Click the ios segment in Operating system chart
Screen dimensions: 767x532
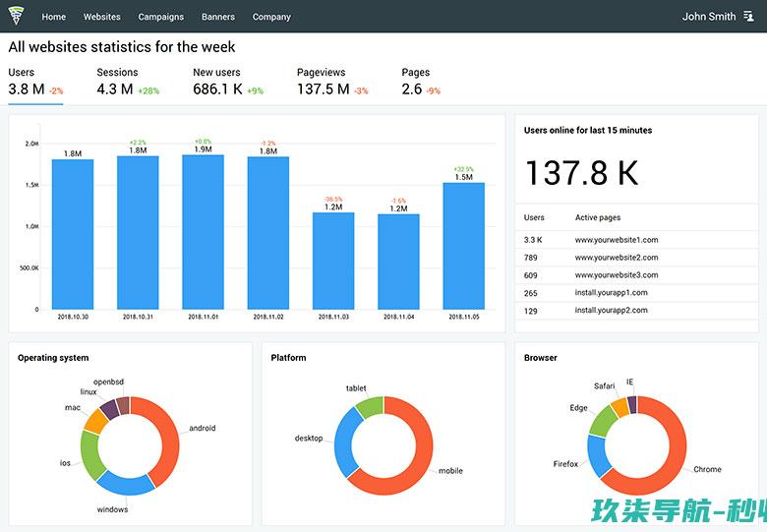(x=90, y=455)
